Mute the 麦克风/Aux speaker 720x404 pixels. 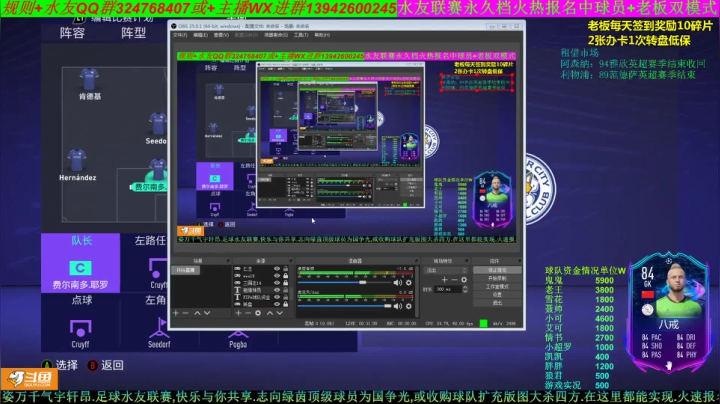pos(398,306)
